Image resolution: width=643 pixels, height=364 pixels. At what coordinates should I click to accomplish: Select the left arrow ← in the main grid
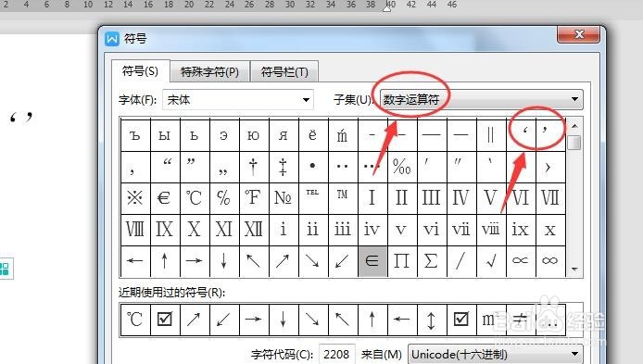coord(134,261)
